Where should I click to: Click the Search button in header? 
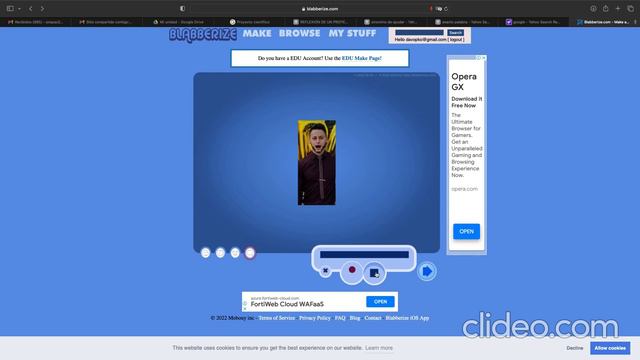[x=455, y=33]
